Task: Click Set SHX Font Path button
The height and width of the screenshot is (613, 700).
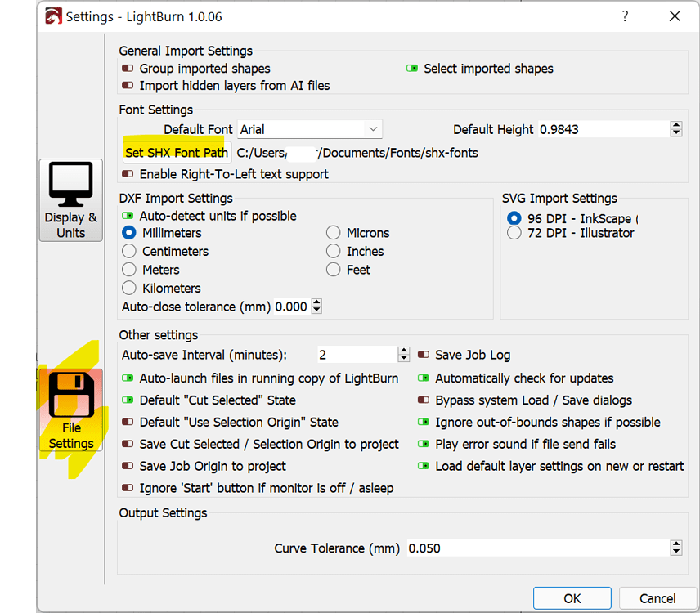Action: [x=177, y=153]
